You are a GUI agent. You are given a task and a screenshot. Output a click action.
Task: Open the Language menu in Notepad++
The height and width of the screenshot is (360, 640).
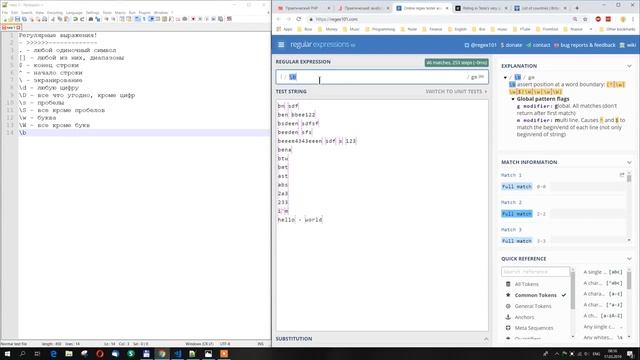74,13
